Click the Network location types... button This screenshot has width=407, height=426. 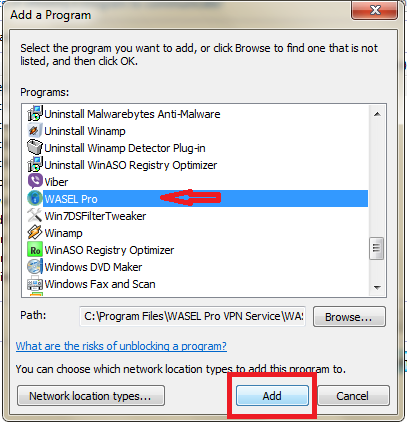pyautogui.click(x=91, y=396)
